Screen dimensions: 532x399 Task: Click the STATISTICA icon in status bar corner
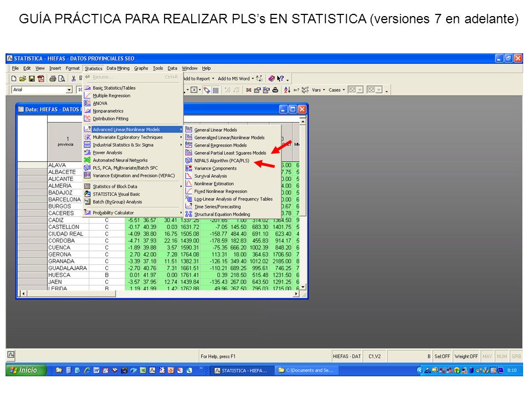pyautogui.click(x=11, y=355)
